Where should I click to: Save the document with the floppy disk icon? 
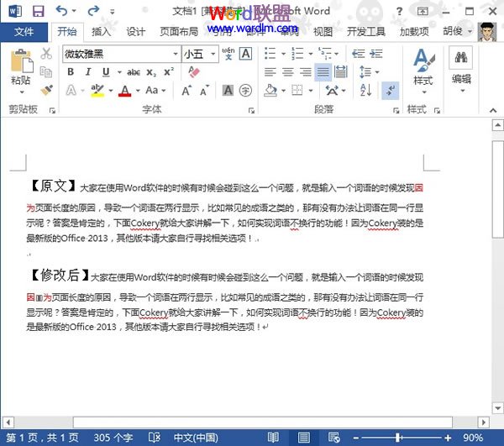click(38, 11)
